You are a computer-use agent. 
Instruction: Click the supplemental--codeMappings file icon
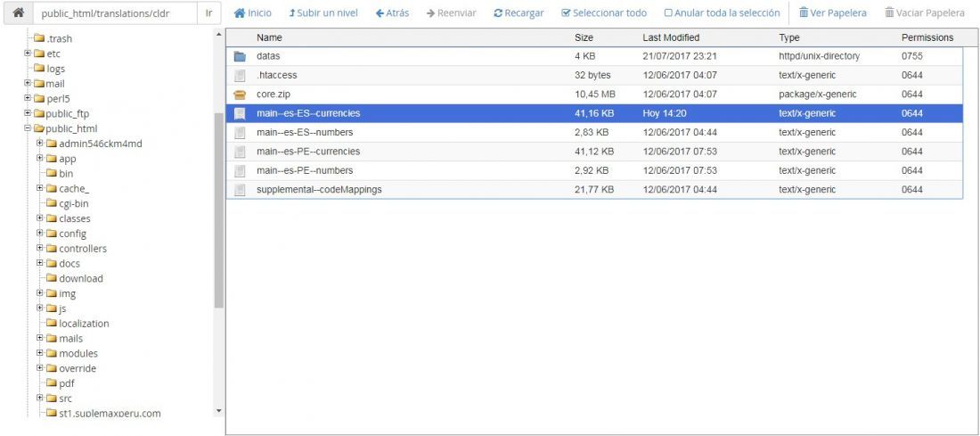pyautogui.click(x=240, y=190)
